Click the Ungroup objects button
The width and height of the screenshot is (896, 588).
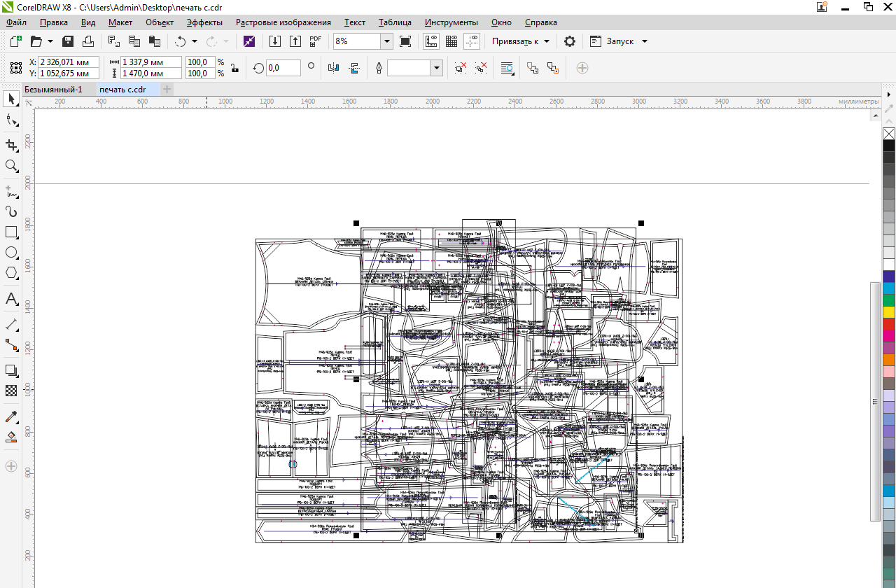point(461,68)
